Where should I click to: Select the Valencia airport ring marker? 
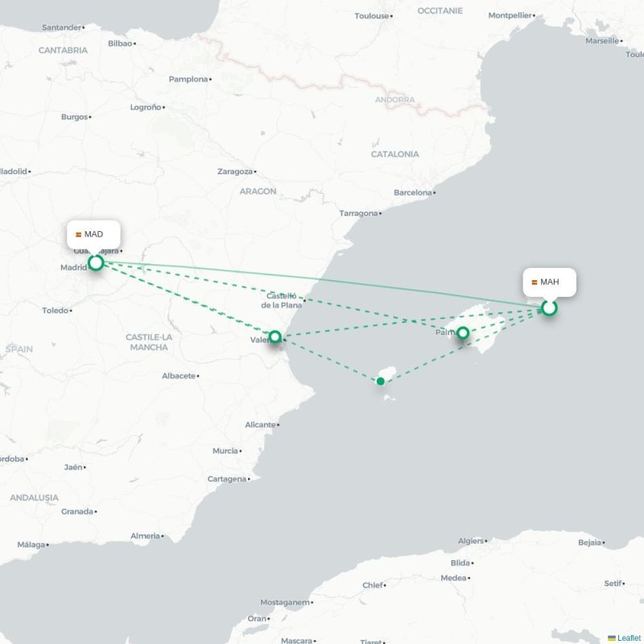tap(275, 336)
